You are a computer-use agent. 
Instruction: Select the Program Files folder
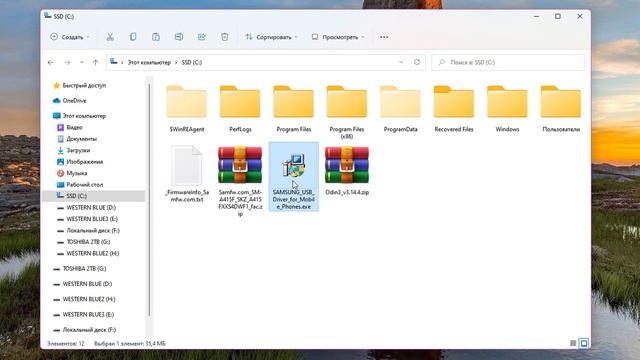click(293, 109)
